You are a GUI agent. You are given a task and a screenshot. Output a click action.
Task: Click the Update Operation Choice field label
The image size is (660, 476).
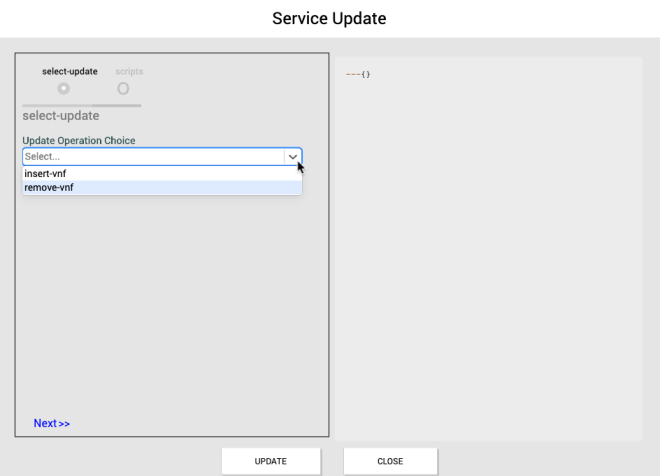pos(79,140)
